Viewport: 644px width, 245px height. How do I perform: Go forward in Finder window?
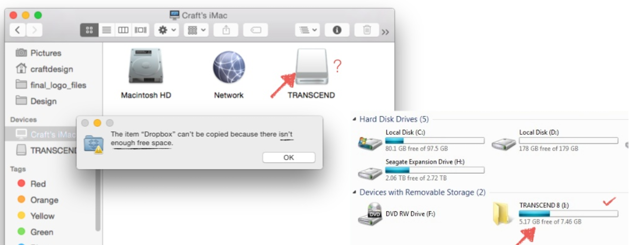[x=34, y=30]
